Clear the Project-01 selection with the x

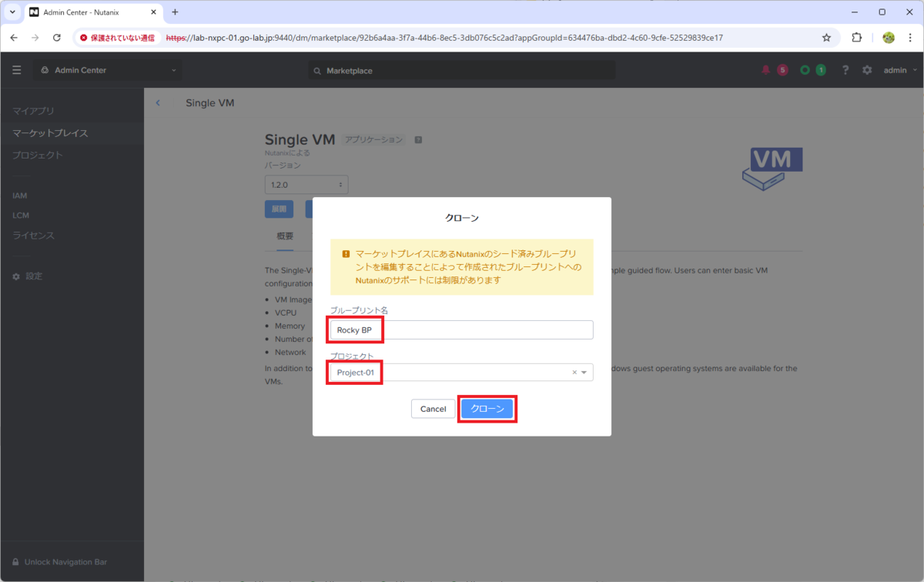pyautogui.click(x=574, y=373)
